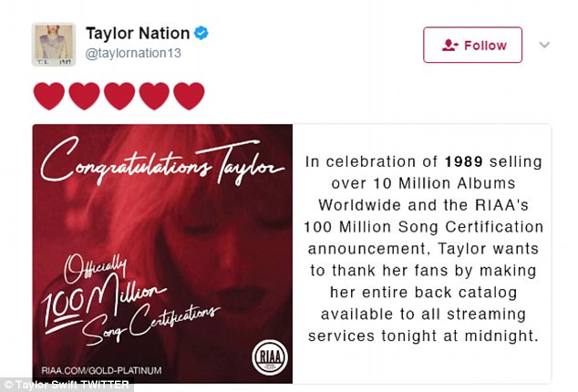Expand the tweet options chevron
The image size is (578, 392).
click(544, 45)
